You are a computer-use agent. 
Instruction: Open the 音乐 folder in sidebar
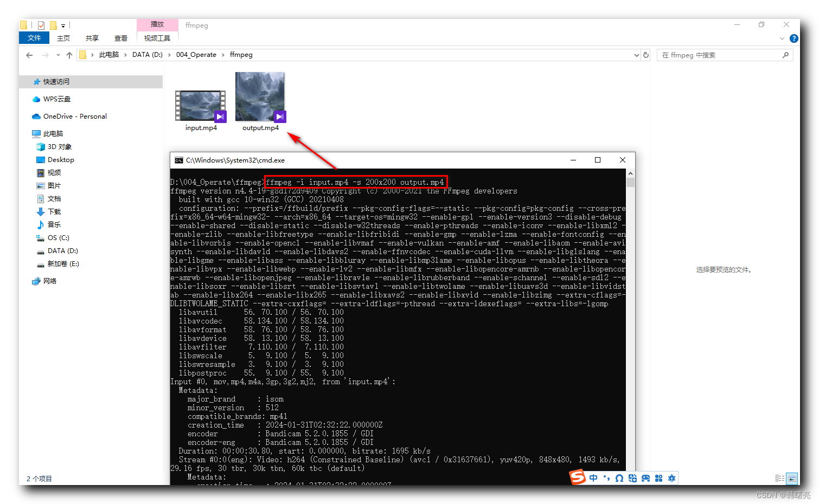tap(54, 225)
